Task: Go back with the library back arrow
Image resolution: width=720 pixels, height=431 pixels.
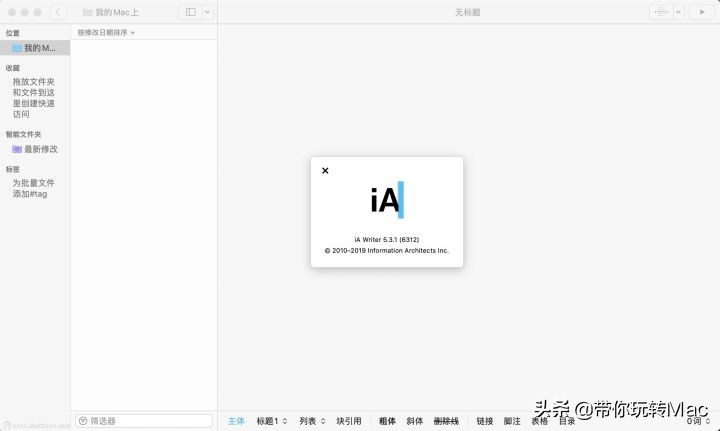Action: pos(58,12)
